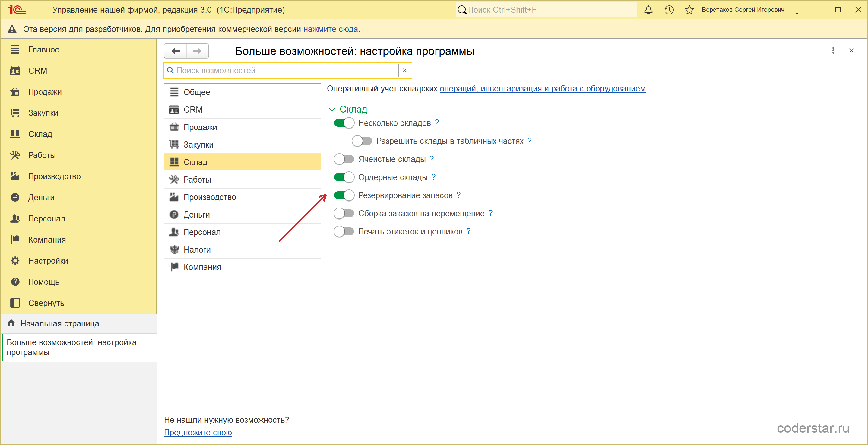Toggle Несколько складов switch
The image size is (868, 445).
(344, 123)
